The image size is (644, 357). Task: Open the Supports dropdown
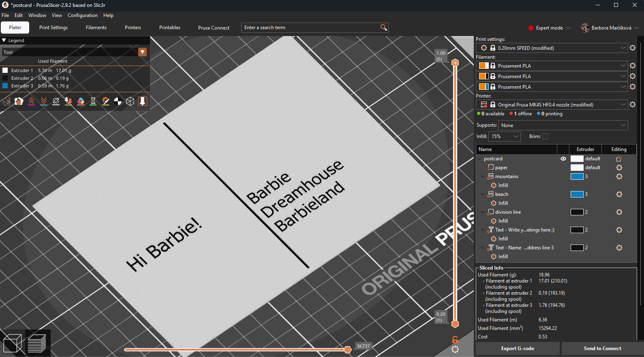click(563, 125)
